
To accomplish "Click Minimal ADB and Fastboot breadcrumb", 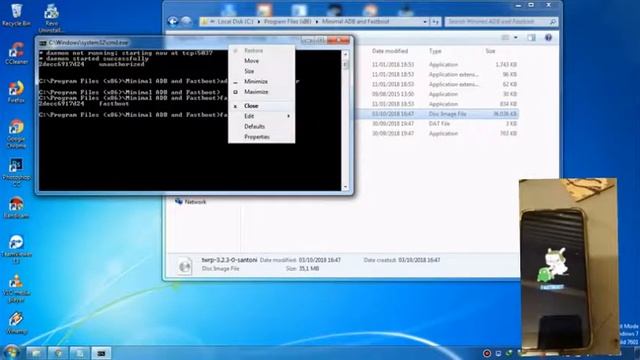I will pyautogui.click(x=356, y=22).
